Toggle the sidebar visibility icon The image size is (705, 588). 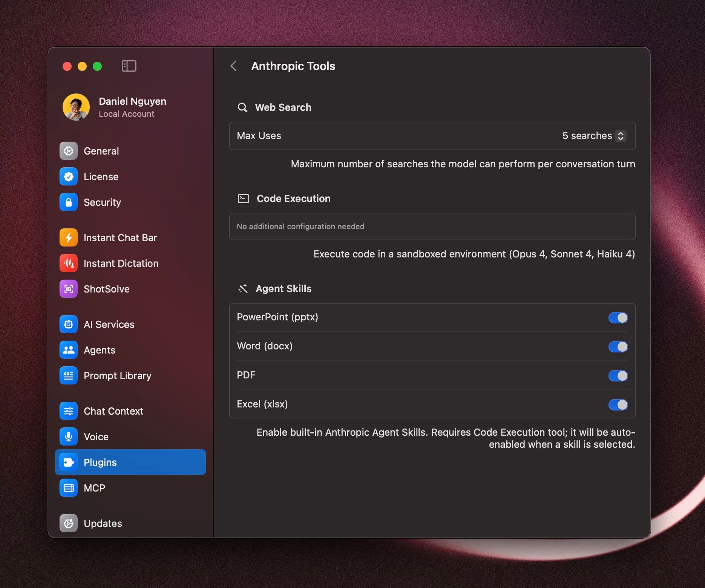point(129,66)
